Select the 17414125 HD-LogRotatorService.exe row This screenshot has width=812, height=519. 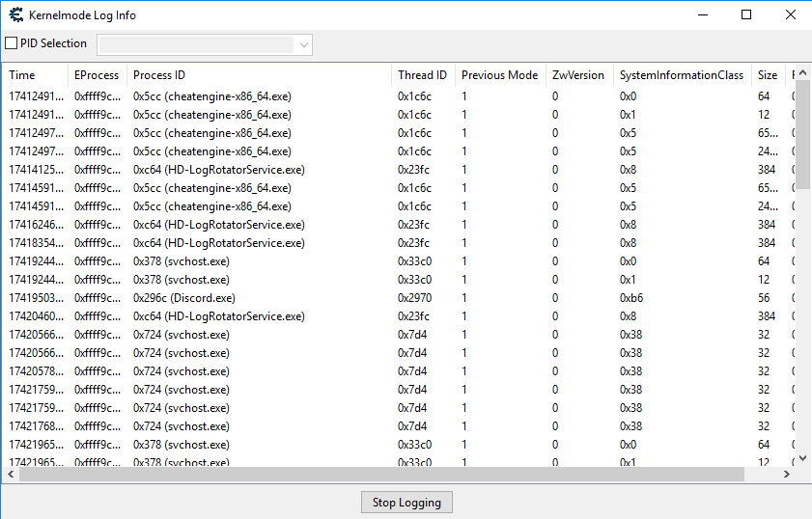[x=398, y=170]
